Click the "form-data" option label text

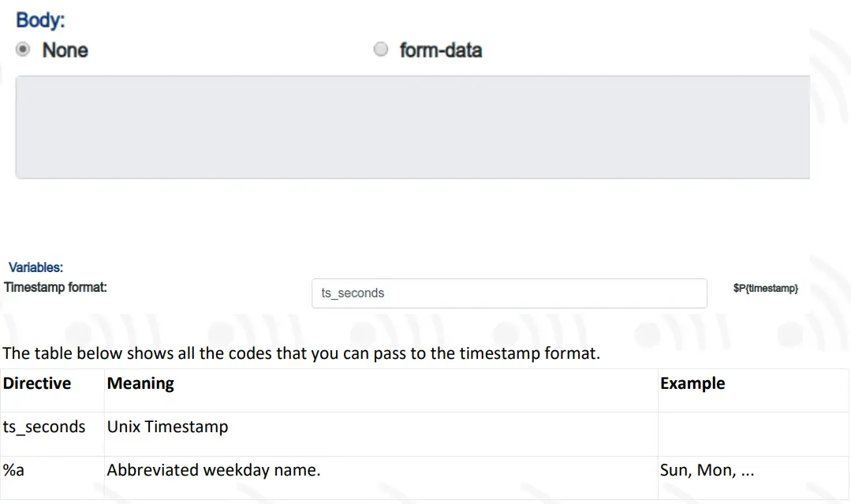(440, 50)
